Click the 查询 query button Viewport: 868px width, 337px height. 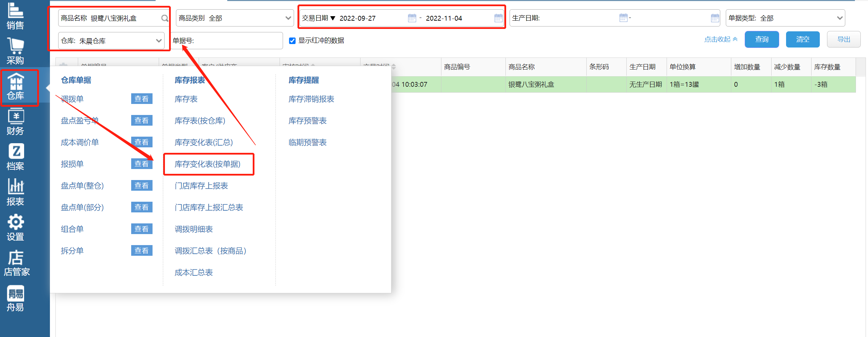click(762, 39)
